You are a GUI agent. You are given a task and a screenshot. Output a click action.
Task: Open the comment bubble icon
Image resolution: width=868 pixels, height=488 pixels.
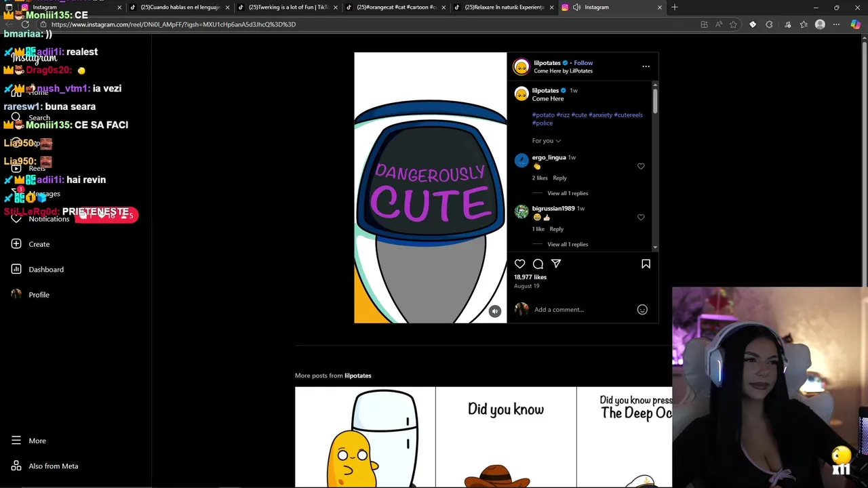tap(538, 264)
